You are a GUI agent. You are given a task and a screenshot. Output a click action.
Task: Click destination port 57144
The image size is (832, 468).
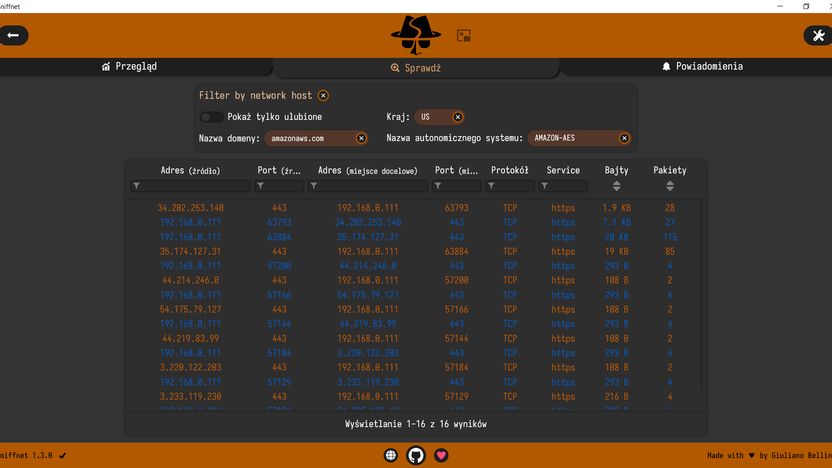point(456,339)
